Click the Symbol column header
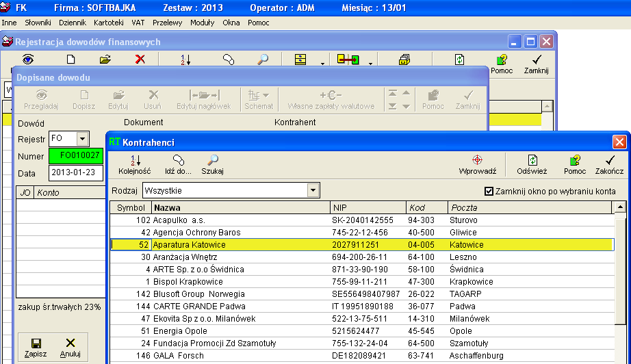This screenshot has width=631, height=364. coord(131,207)
